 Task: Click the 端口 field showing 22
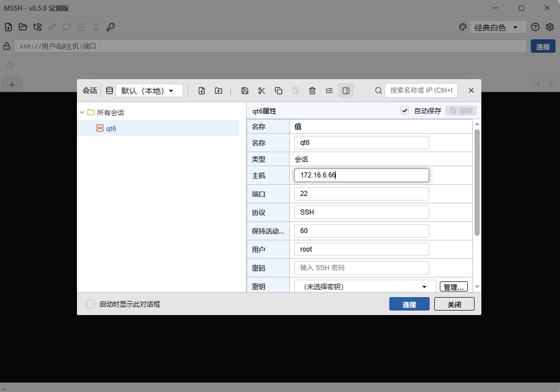click(x=361, y=194)
